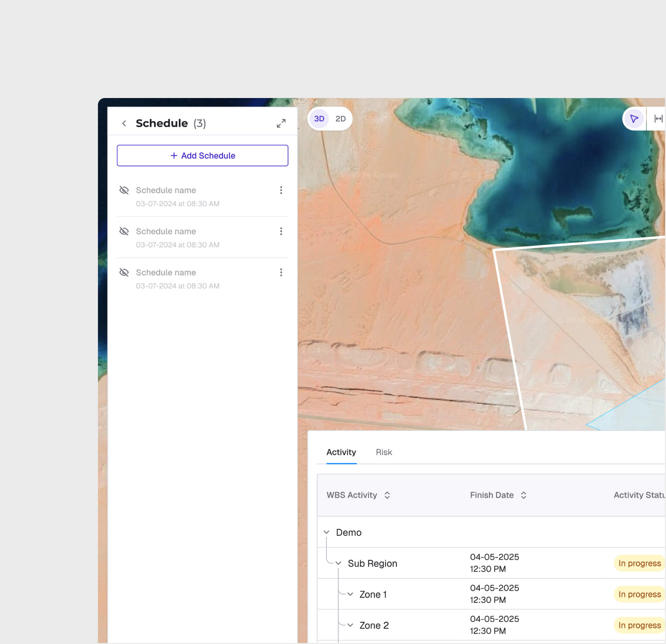Open options menu for third schedule
Viewport: 666px width, 644px height.
pos(281,272)
